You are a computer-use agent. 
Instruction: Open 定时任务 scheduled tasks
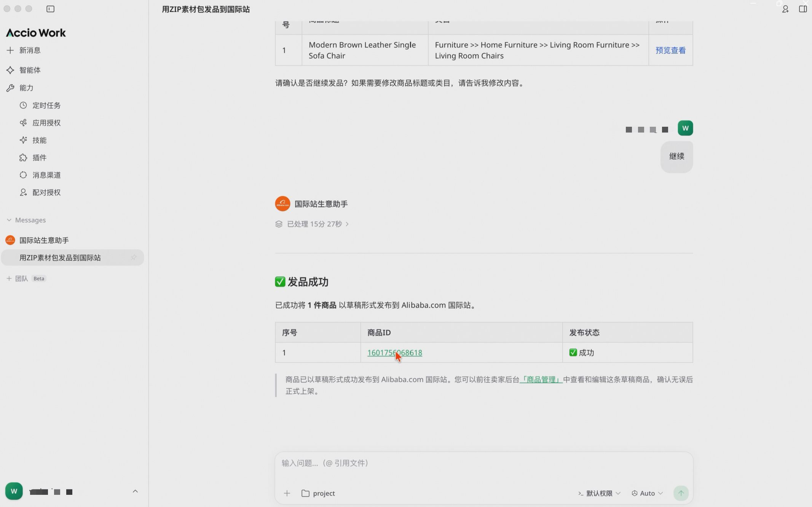click(46, 105)
